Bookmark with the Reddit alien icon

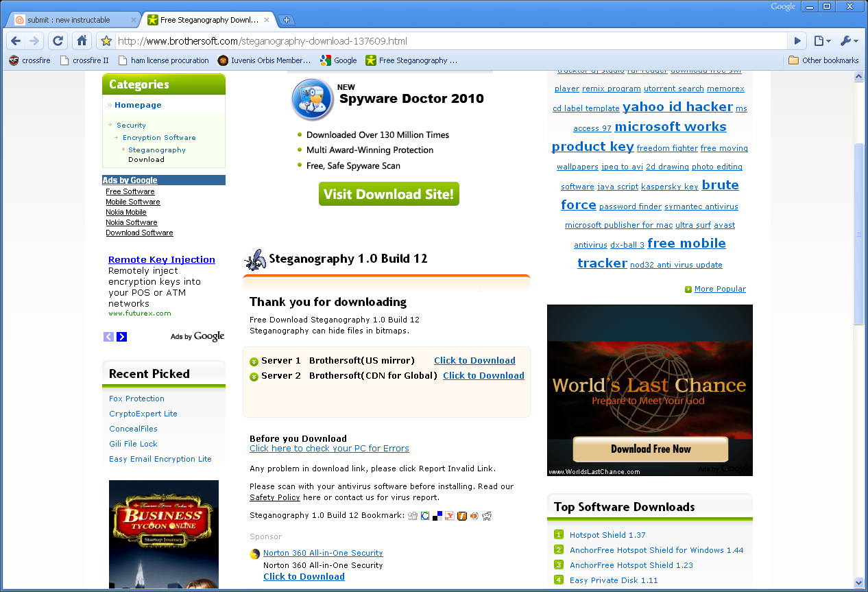[x=487, y=516]
